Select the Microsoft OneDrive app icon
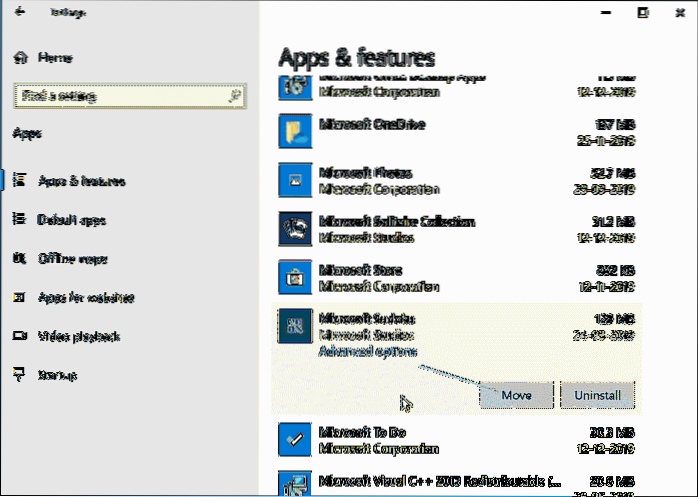The width and height of the screenshot is (698, 497). (x=295, y=131)
